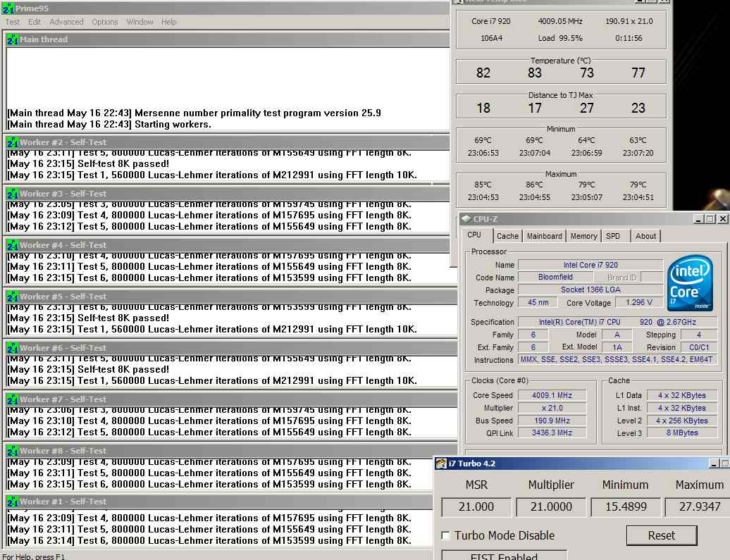The height and width of the screenshot is (560, 730).
Task: Switch to the Memory tab in CPU-Z
Action: (583, 236)
